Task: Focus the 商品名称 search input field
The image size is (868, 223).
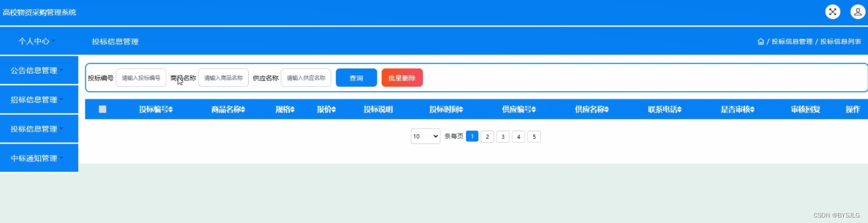Action: tap(223, 78)
